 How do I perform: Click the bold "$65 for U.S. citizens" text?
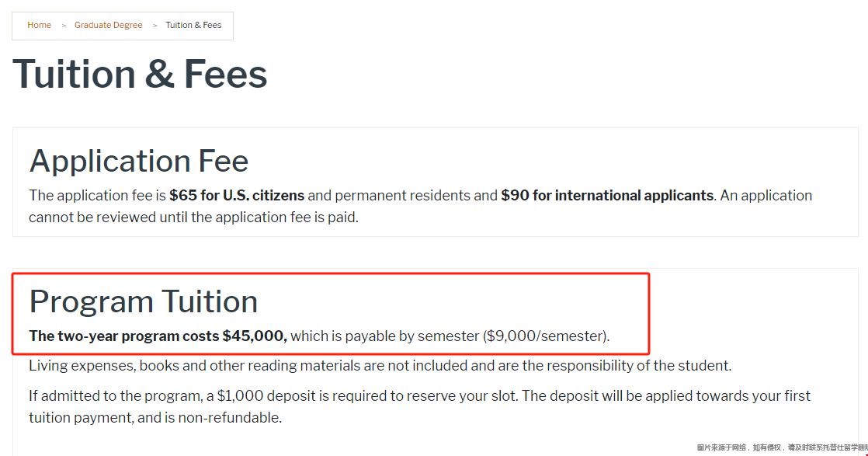[x=236, y=196]
